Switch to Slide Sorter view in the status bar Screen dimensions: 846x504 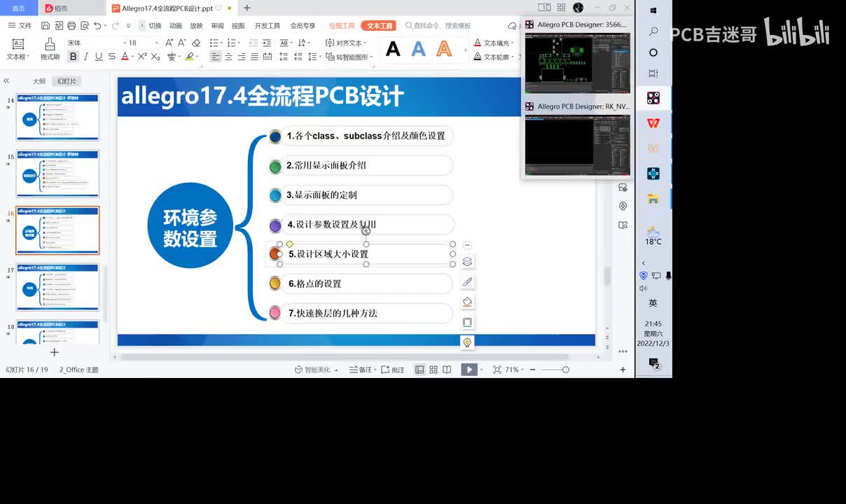tap(434, 370)
